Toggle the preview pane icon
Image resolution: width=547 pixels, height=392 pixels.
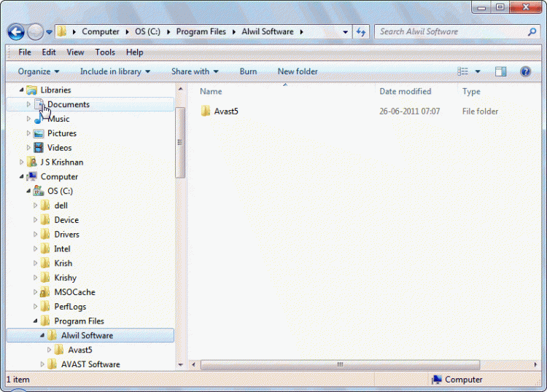point(500,71)
